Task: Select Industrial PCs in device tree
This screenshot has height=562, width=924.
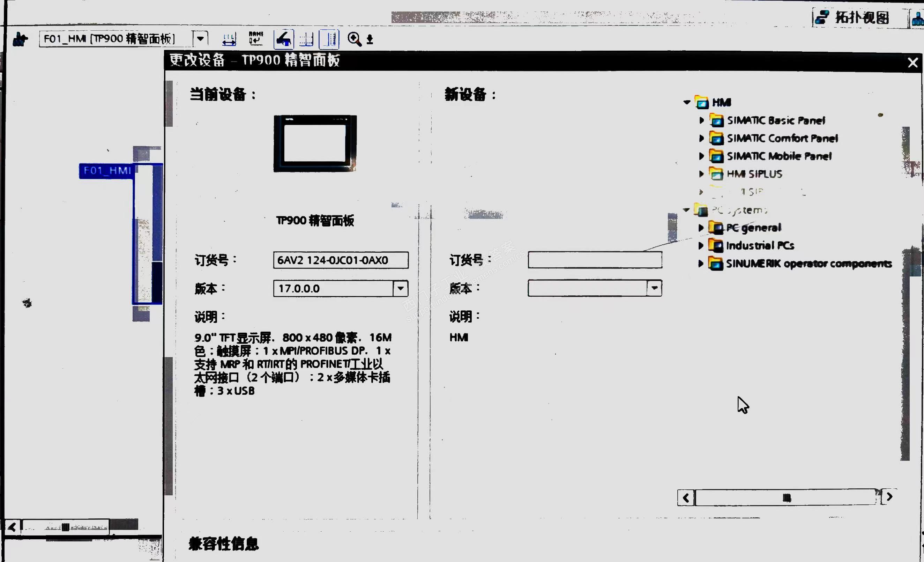Action: pyautogui.click(x=760, y=245)
